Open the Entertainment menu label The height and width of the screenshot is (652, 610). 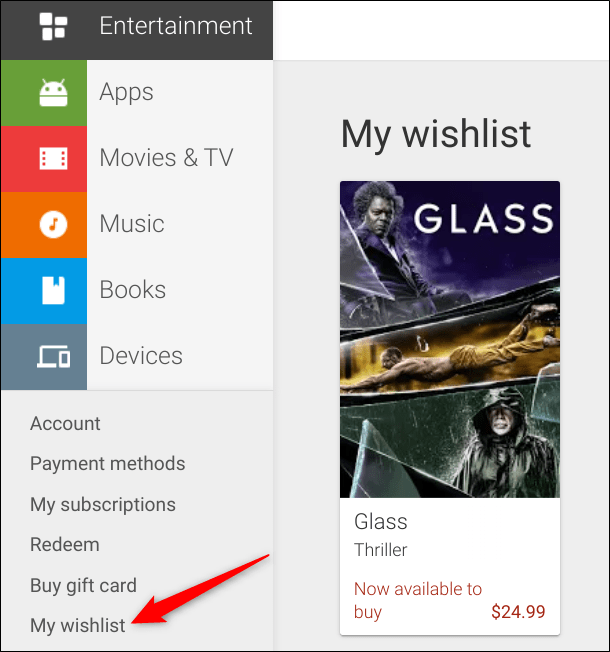point(175,27)
